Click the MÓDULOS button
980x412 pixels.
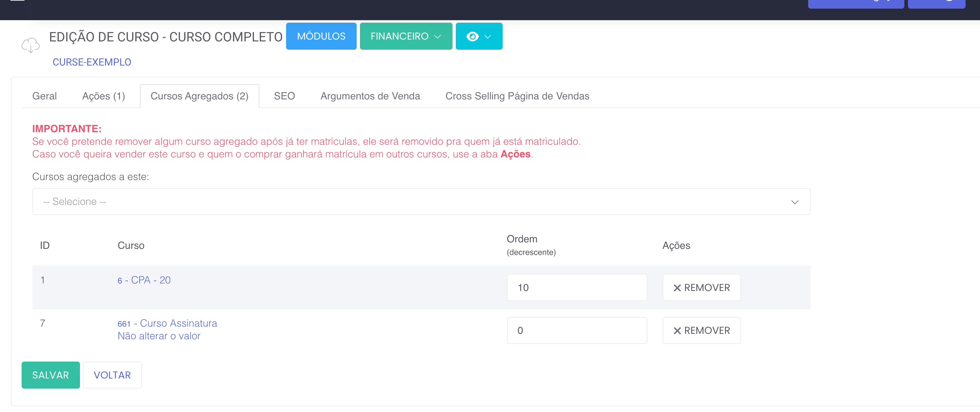(321, 36)
